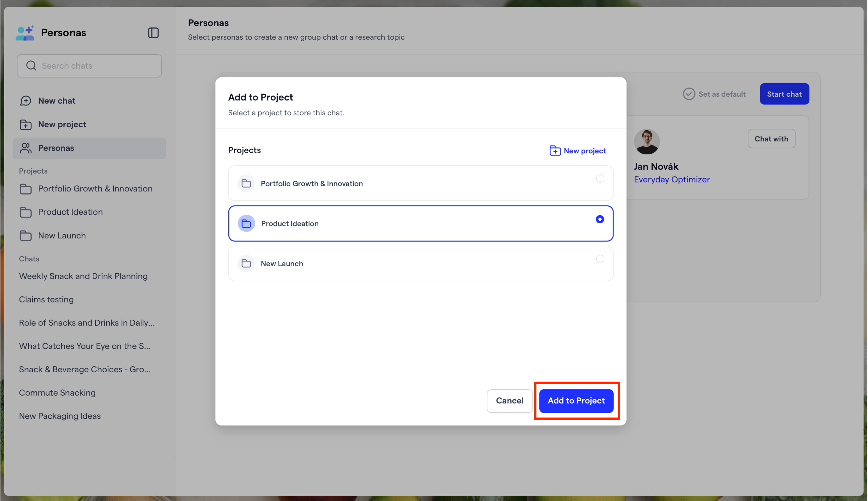Screen dimensions: 868x501
Task: Focus the Search chats input field
Action: (89, 66)
